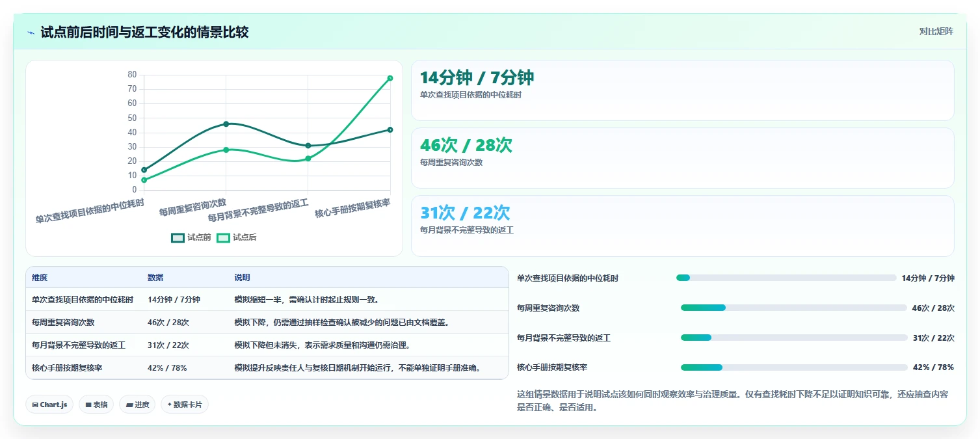Viewport: 980px width, 439px height.
Task: Click the square icon in the 表格 tag
Action: (88, 405)
